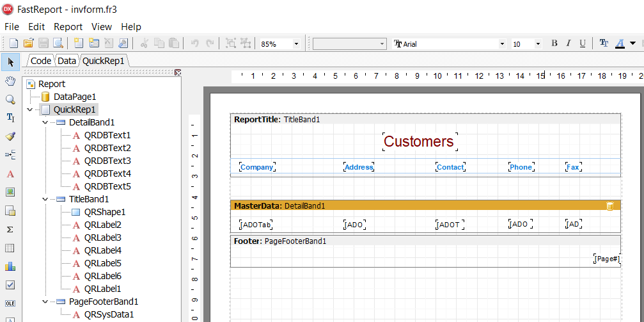
Task: Click the Redo arrow icon
Action: point(210,44)
